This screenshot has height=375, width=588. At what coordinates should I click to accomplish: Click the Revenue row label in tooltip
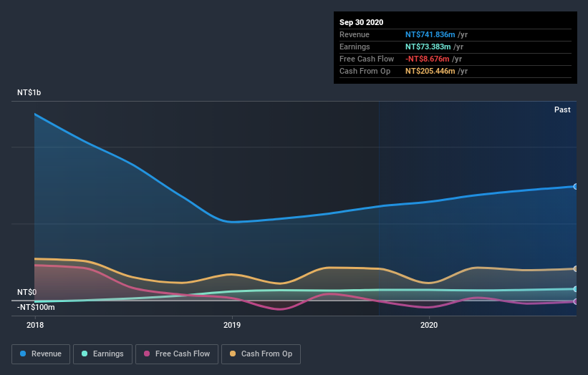tap(355, 34)
